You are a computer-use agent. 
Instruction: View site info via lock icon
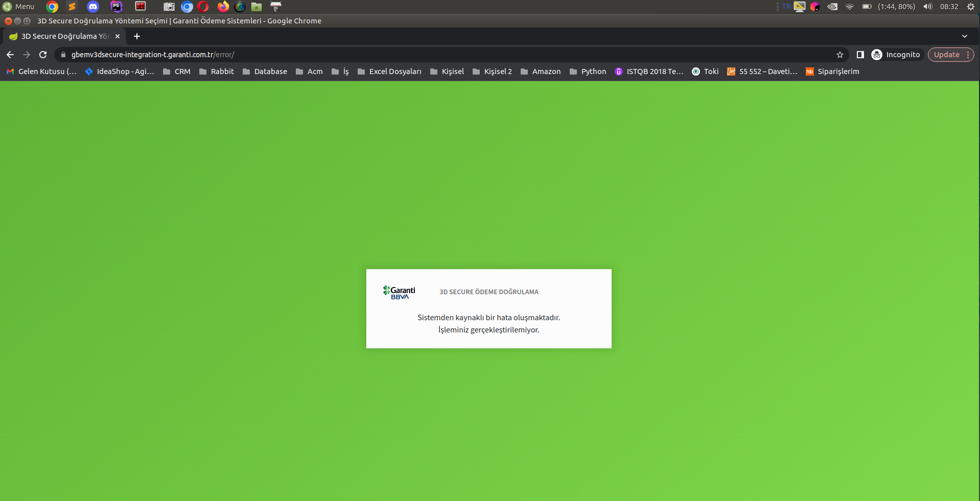(63, 55)
